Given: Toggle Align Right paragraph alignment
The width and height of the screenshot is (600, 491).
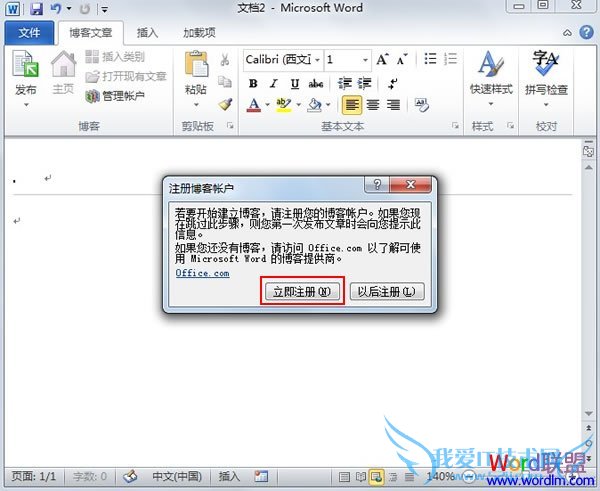Looking at the screenshot, I should (x=393, y=104).
